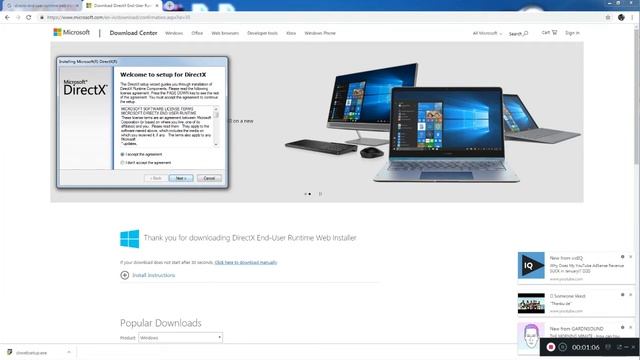Open the Download Center link
Screen dimensions: 640x360
[133, 33]
